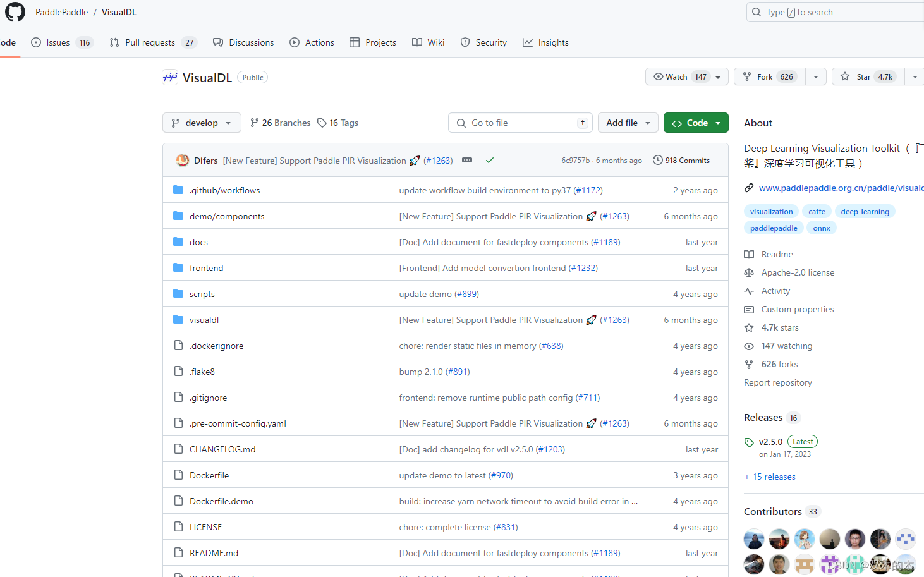This screenshot has width=924, height=577.
Task: Click the fork icon beside 626 forks
Action: [x=749, y=364]
